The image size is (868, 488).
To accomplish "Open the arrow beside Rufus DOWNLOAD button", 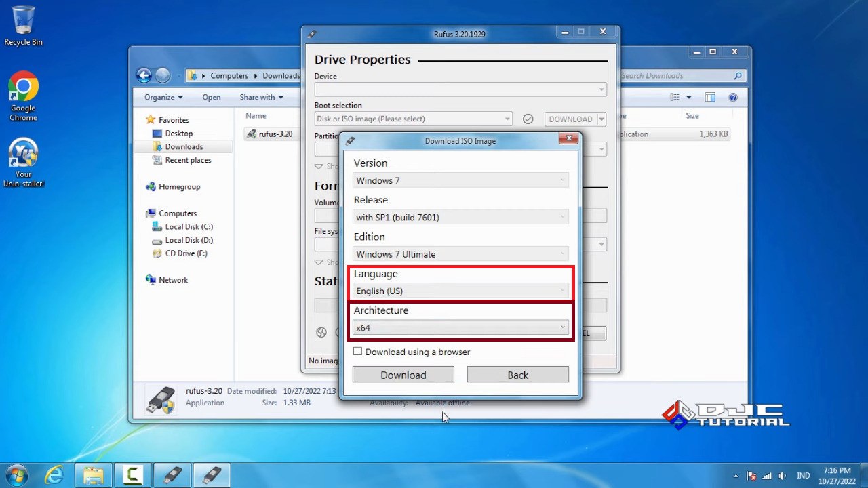I will 601,119.
